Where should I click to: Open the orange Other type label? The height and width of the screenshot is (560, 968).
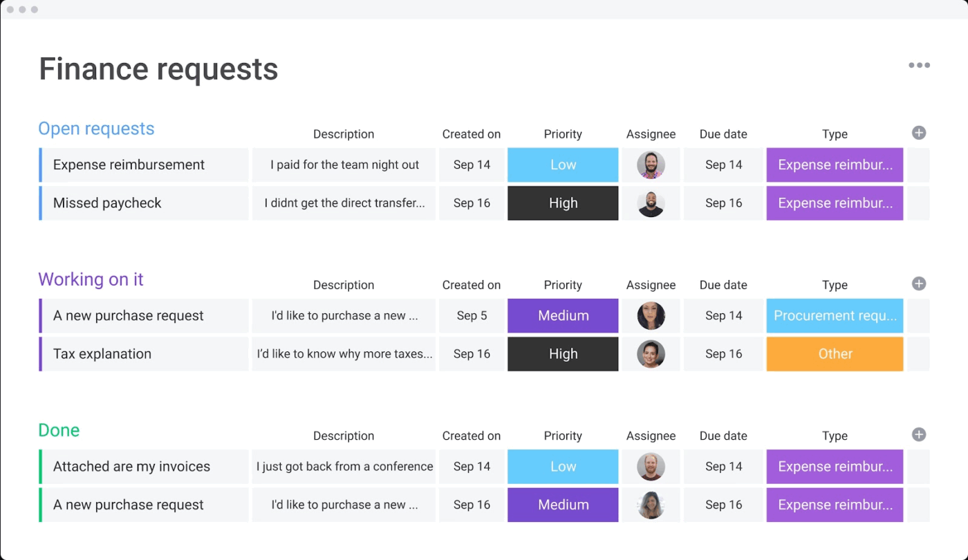click(x=835, y=354)
